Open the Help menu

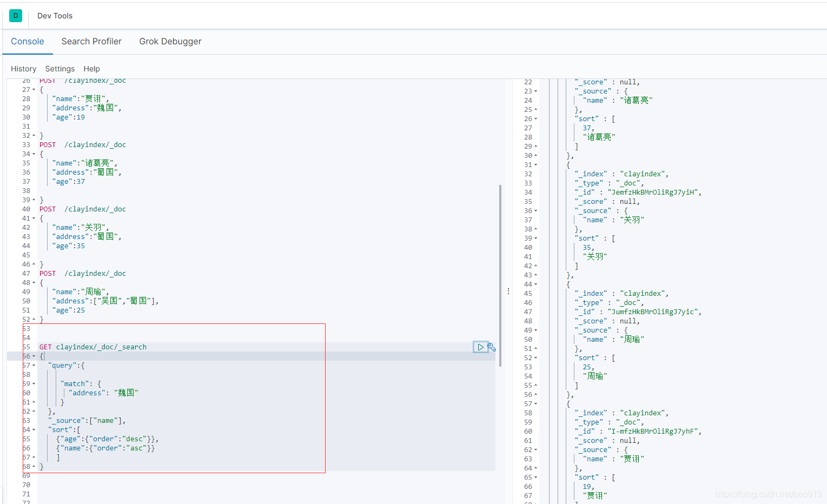pyautogui.click(x=92, y=69)
